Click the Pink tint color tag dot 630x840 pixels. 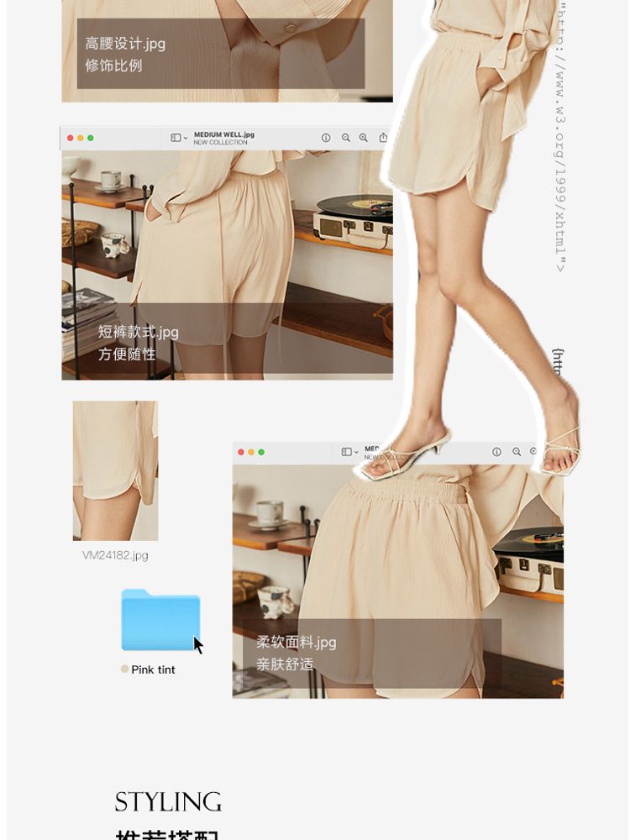point(124,669)
